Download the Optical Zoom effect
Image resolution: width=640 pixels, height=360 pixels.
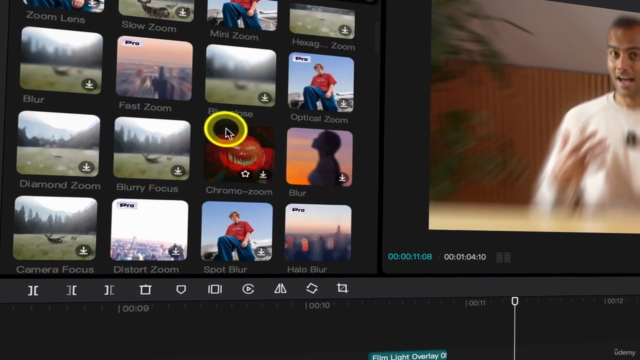pos(344,104)
